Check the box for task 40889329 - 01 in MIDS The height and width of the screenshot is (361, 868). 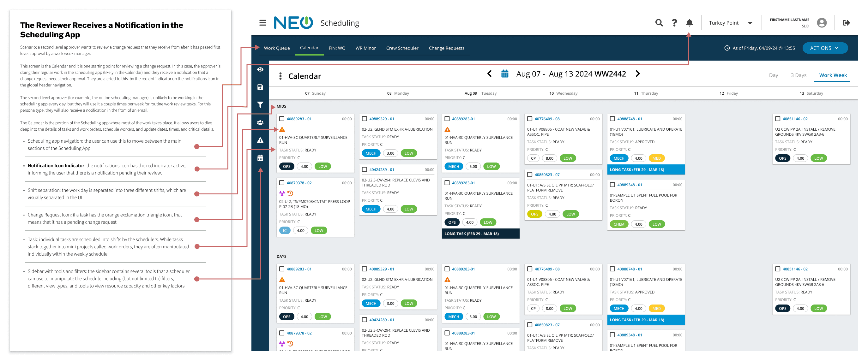(364, 119)
